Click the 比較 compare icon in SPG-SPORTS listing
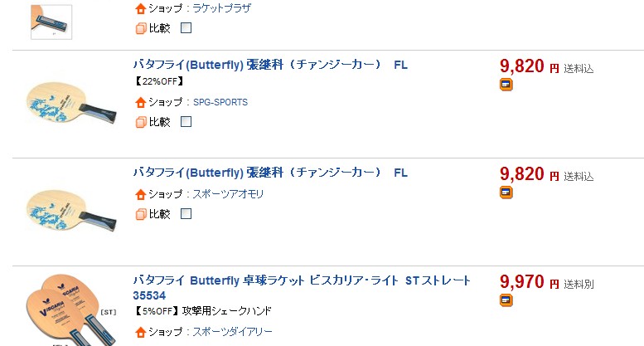 [140, 122]
